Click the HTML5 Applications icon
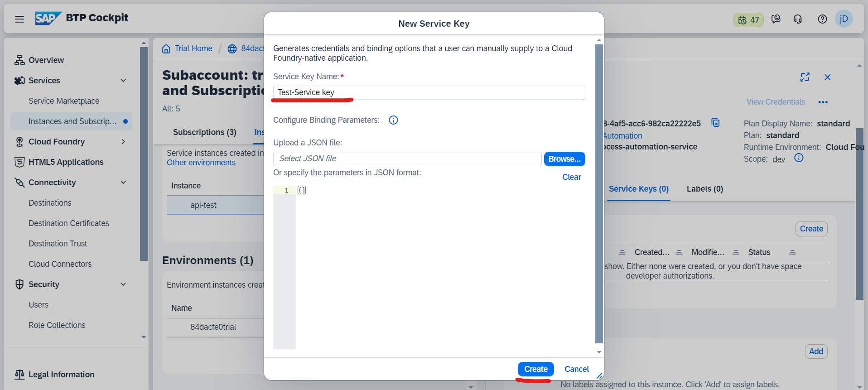The width and height of the screenshot is (868, 390). pyautogui.click(x=19, y=162)
